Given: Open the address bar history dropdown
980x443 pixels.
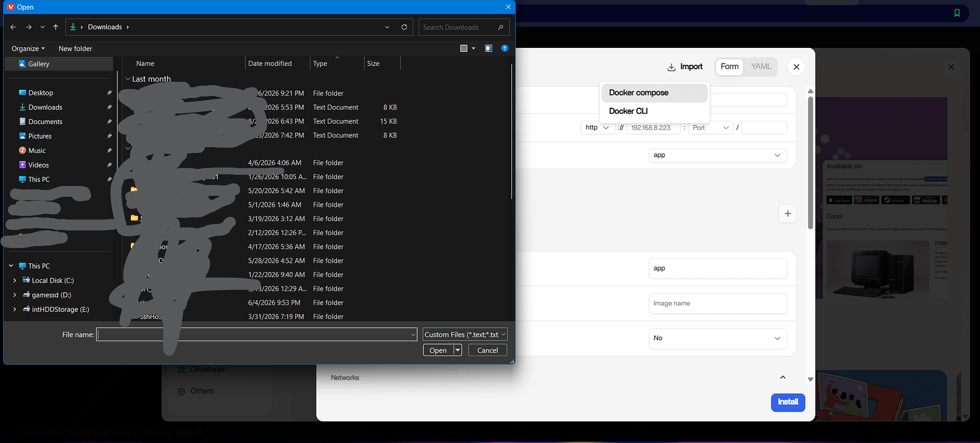Looking at the screenshot, I should [x=387, y=27].
